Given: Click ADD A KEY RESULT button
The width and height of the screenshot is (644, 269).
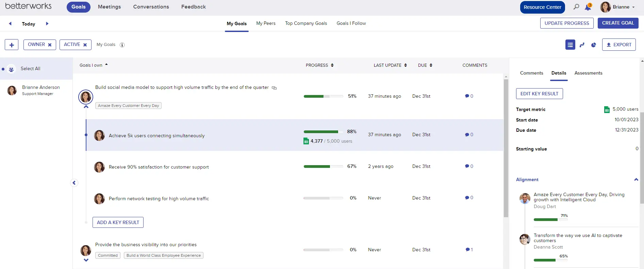Looking at the screenshot, I should pos(118,222).
